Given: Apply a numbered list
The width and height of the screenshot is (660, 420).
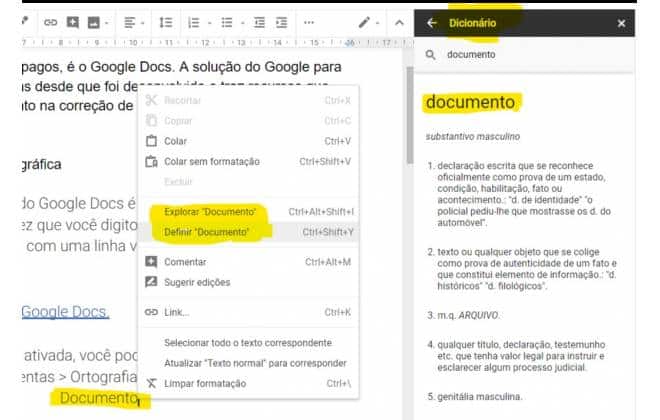Looking at the screenshot, I should click(x=193, y=22).
